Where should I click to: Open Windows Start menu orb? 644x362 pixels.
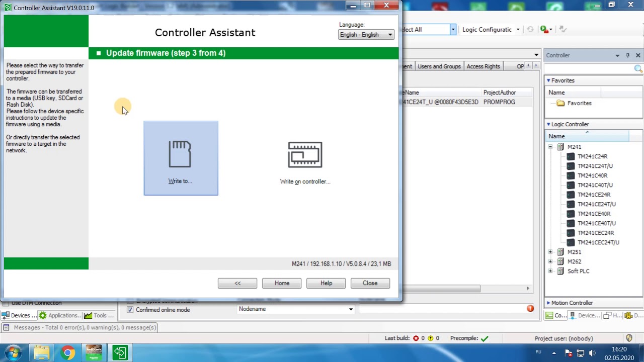[13, 352]
